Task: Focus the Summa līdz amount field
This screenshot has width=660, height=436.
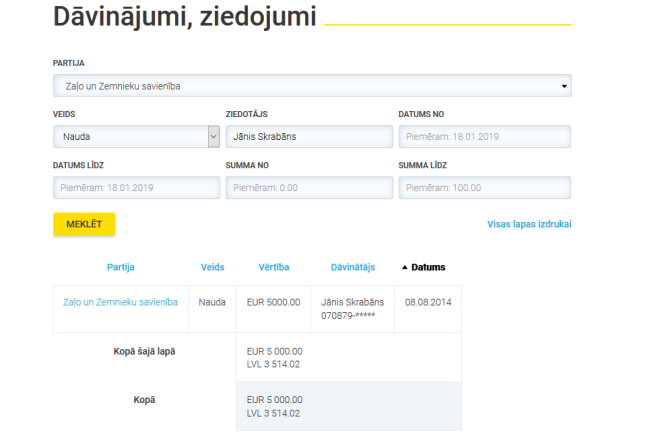Action: tap(484, 187)
